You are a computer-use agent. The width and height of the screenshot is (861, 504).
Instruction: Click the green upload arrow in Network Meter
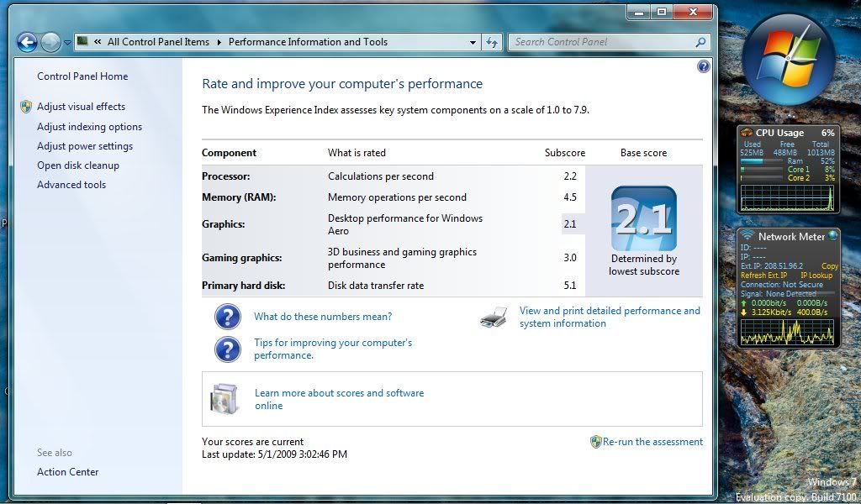click(x=744, y=302)
